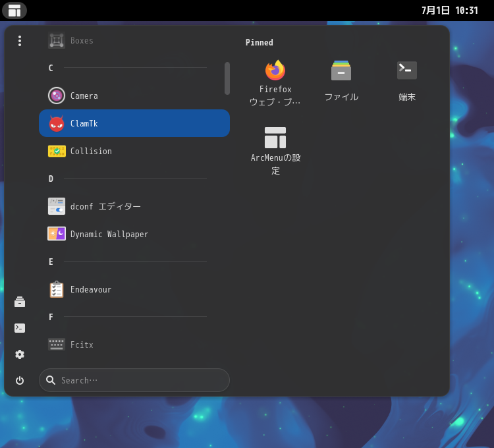Click the Camera label text
This screenshot has width=494, height=448.
[x=84, y=96]
